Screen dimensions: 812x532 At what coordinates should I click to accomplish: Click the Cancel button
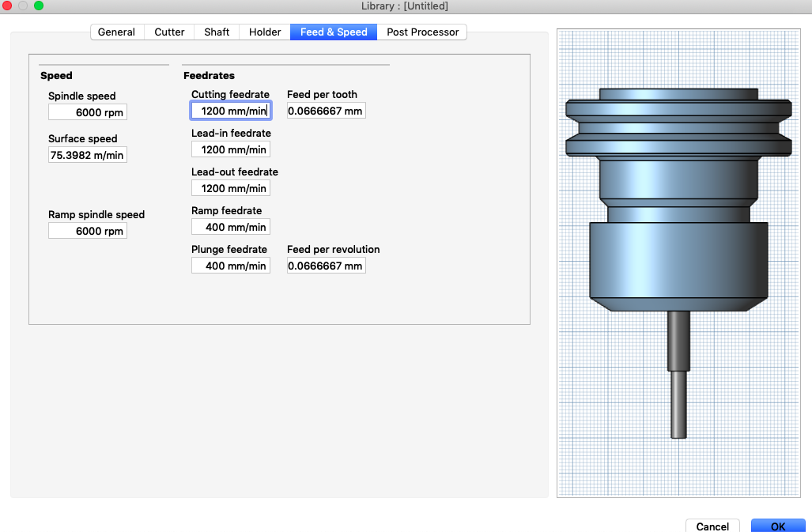point(712,526)
